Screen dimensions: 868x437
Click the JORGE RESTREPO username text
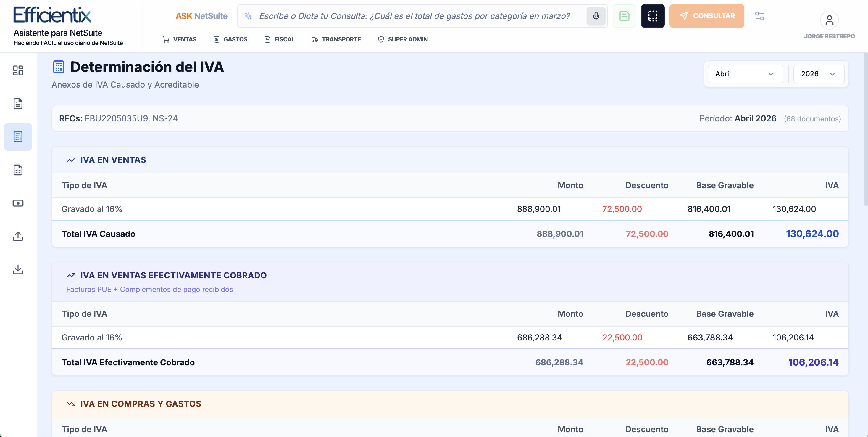point(829,36)
